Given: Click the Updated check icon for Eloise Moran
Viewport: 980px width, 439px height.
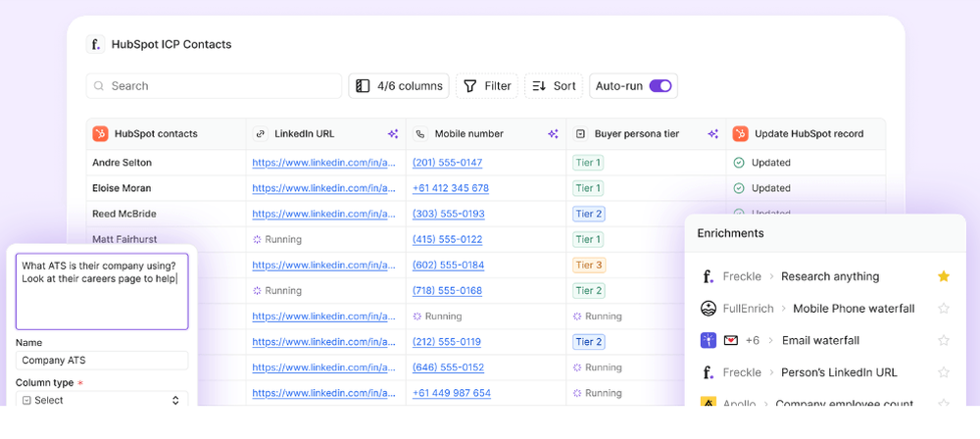Looking at the screenshot, I should (x=739, y=188).
